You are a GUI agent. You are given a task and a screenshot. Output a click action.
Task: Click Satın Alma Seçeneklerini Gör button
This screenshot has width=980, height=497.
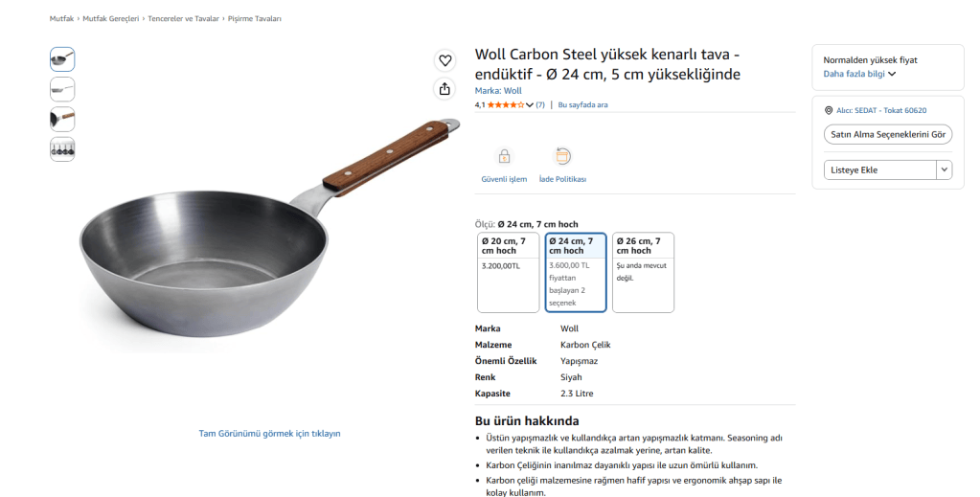tap(887, 134)
